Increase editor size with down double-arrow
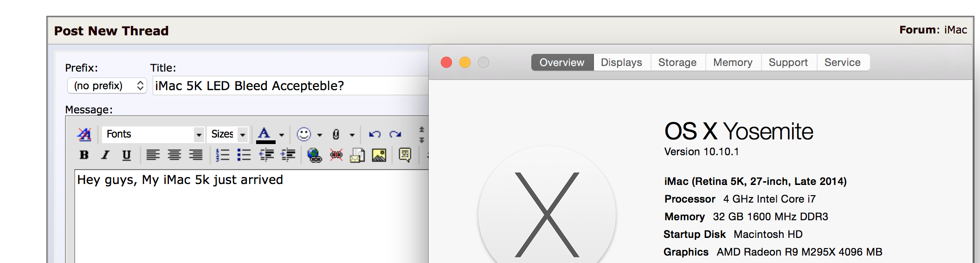Screen dimensions: 980x263 422,139
